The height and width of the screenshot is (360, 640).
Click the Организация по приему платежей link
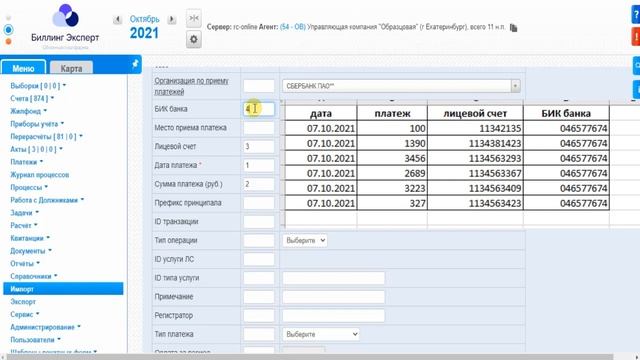point(191,86)
